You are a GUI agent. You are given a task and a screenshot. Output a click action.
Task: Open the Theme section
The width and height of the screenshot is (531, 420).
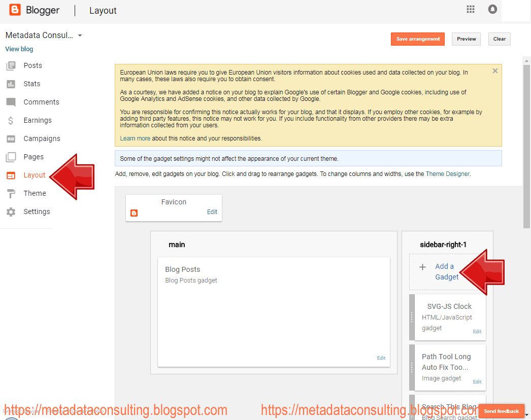click(x=35, y=194)
